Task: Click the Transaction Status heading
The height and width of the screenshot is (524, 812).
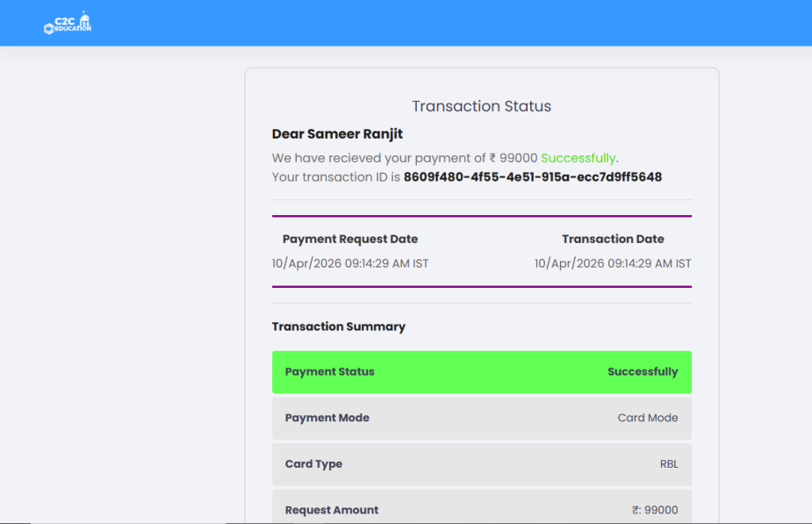Action: tap(481, 106)
